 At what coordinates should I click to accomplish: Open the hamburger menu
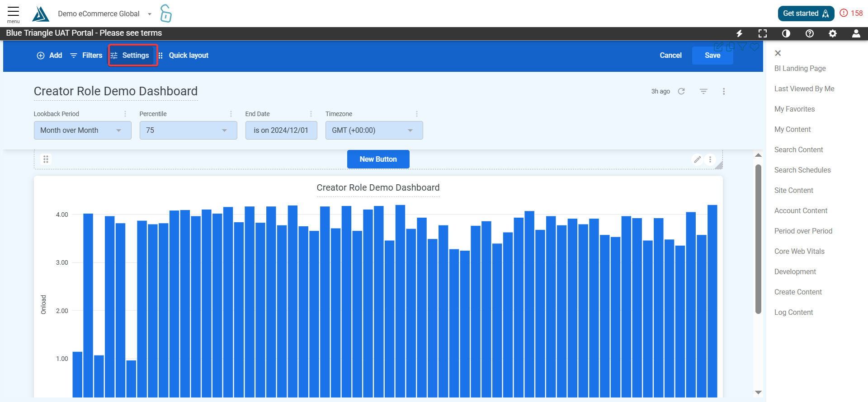pyautogui.click(x=13, y=14)
